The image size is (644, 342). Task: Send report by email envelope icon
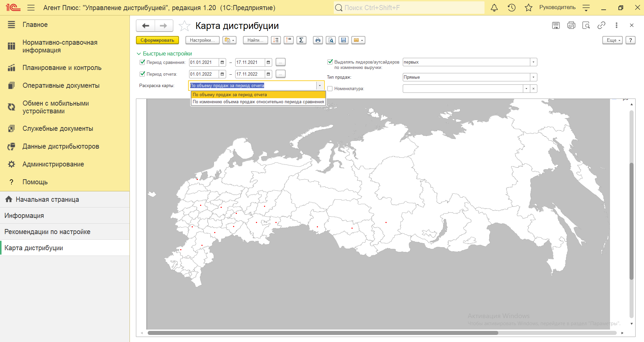358,40
